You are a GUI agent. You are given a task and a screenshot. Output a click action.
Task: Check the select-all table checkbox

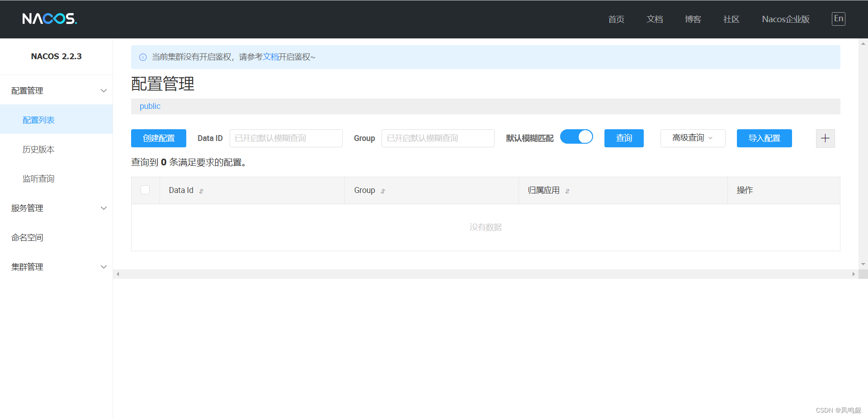tap(145, 190)
